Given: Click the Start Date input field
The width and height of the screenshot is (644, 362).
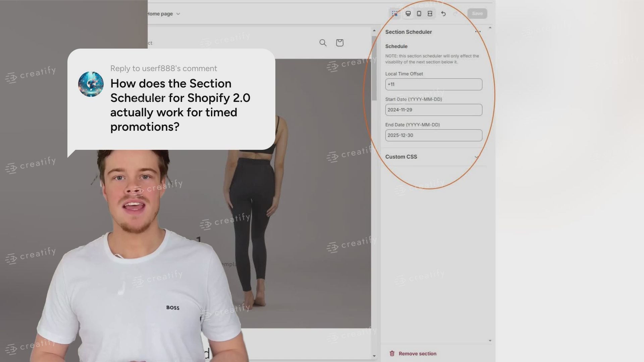Looking at the screenshot, I should tap(433, 110).
